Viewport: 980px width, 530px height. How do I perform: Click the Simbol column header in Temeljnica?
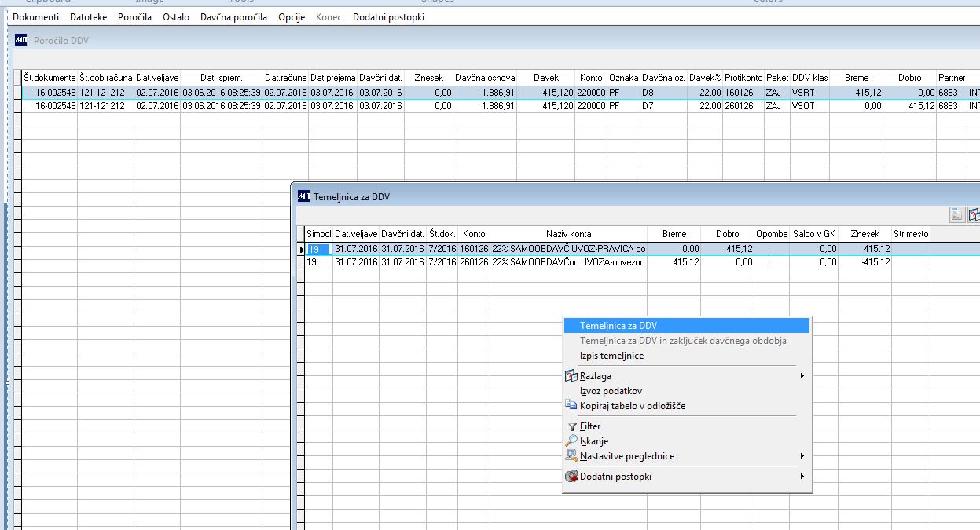point(319,234)
